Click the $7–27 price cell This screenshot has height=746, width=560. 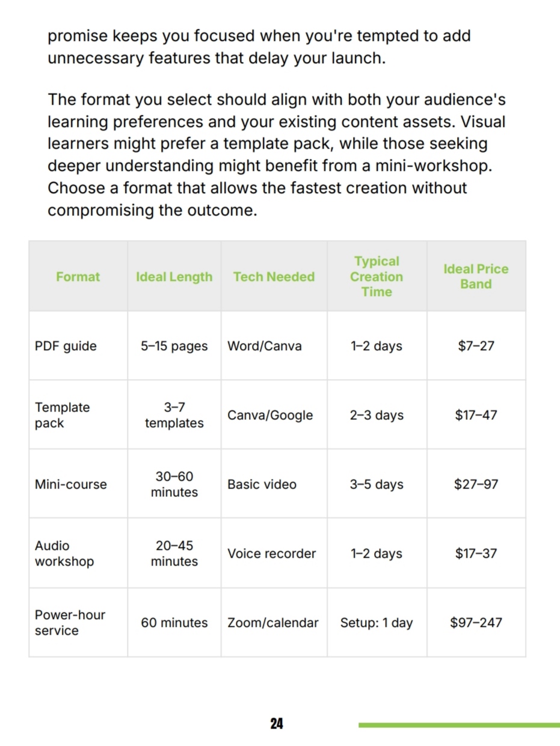476,346
